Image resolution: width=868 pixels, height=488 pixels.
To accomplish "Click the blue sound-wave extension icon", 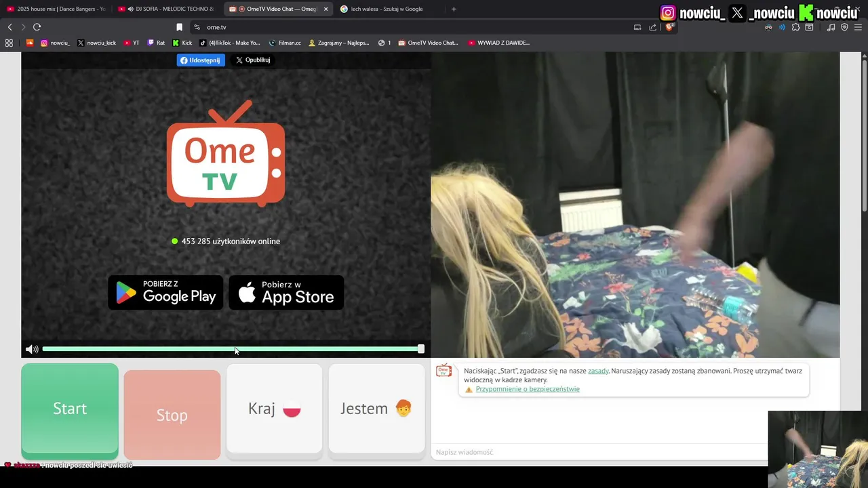I will point(782,27).
